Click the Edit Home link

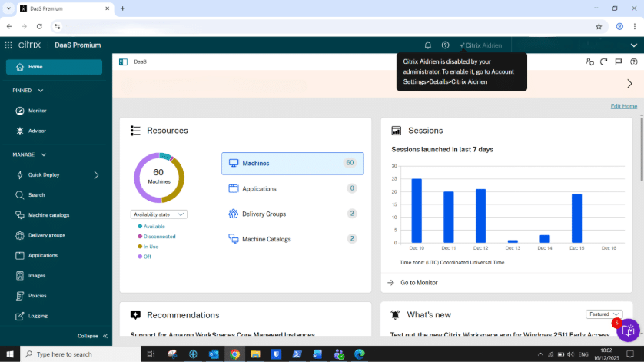click(623, 106)
